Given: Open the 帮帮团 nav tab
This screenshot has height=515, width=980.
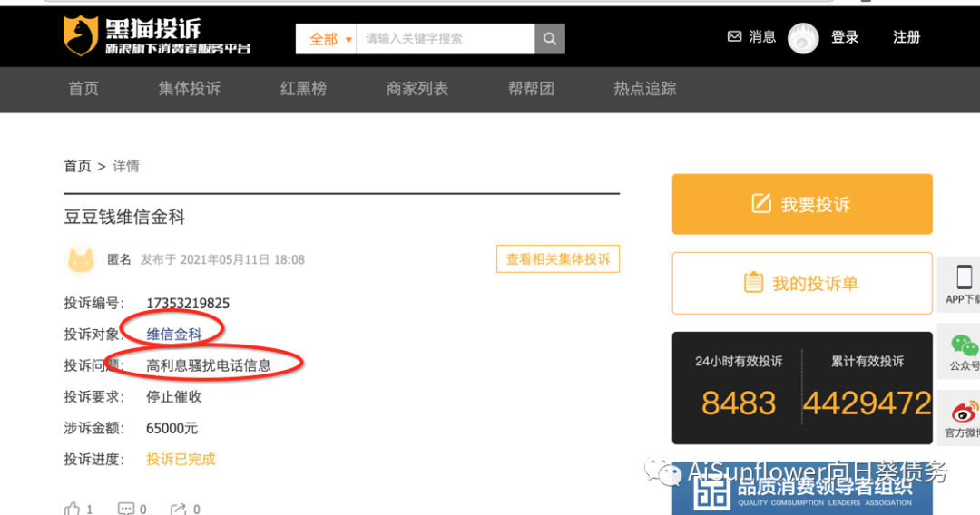Looking at the screenshot, I should coord(531,89).
